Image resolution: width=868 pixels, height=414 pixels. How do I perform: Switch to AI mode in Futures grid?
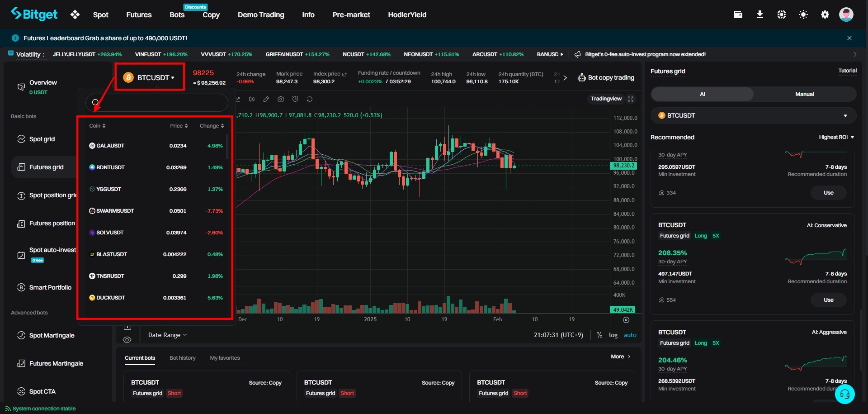702,94
